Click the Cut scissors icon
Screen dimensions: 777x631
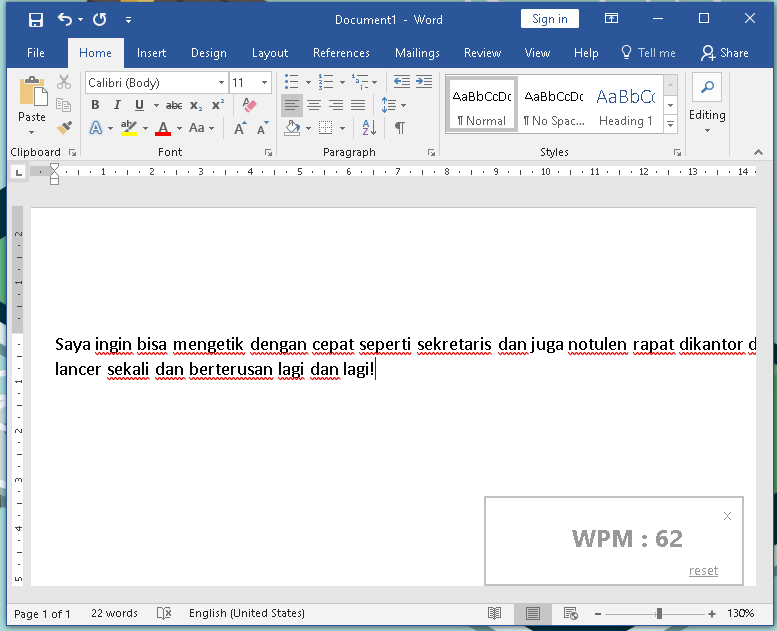(x=64, y=82)
